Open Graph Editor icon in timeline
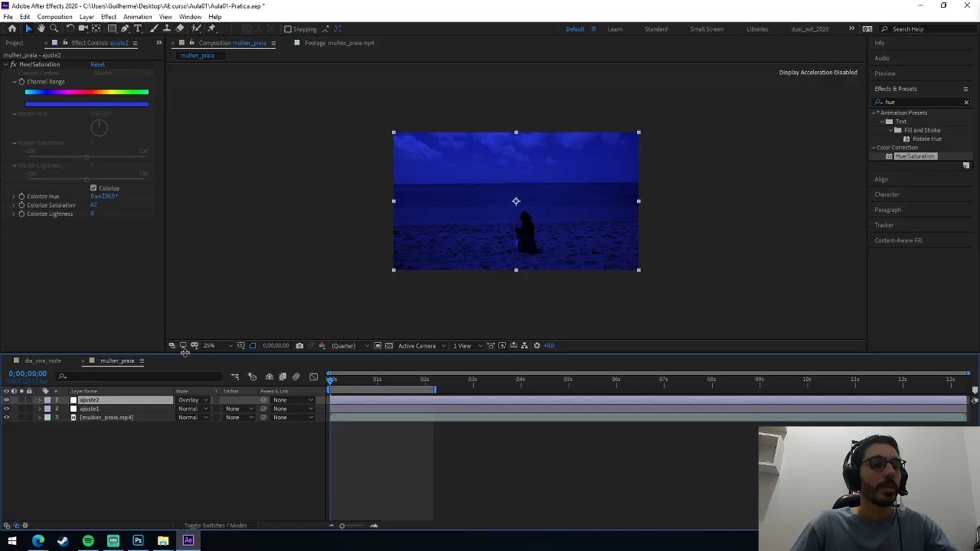This screenshot has height=551, width=980. coord(313,377)
